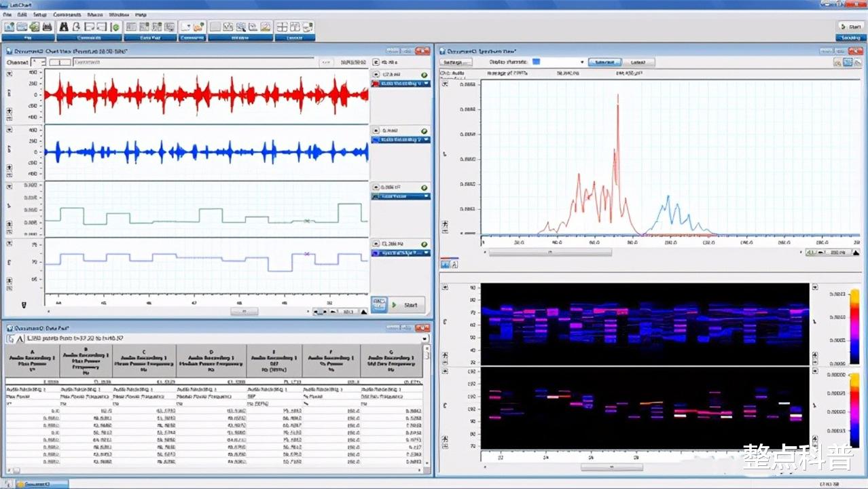868x489 pixels.
Task: Toggle the green indicator on blue audio channel
Action: pyautogui.click(x=424, y=130)
